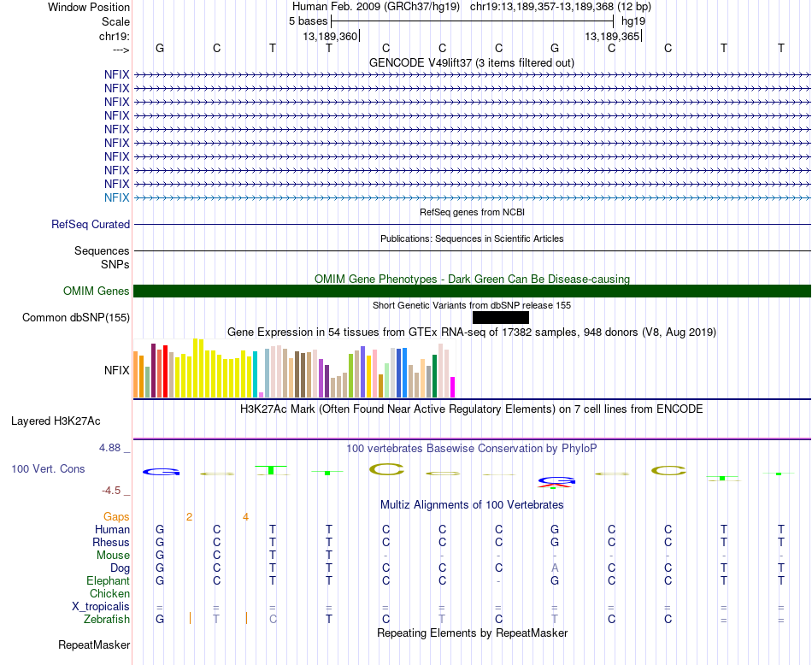The height and width of the screenshot is (665, 812).
Task: Open the 100 Vert. Cons track label
Action: (x=48, y=468)
